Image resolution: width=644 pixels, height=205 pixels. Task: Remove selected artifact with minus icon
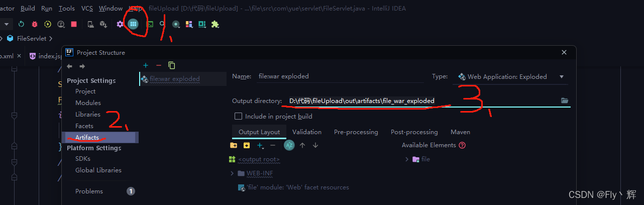pyautogui.click(x=159, y=65)
